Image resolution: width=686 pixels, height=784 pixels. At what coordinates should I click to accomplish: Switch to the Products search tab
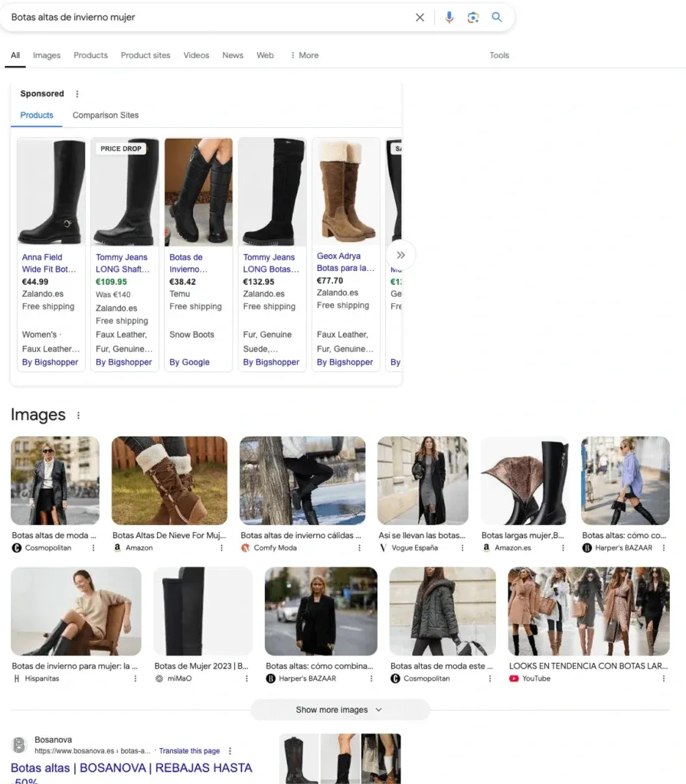click(x=90, y=55)
